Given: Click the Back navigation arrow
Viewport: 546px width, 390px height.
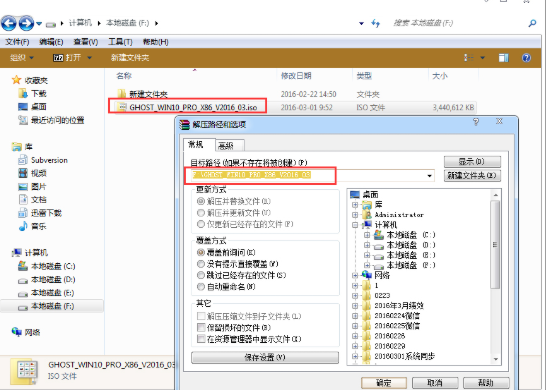Looking at the screenshot, I should (8, 23).
